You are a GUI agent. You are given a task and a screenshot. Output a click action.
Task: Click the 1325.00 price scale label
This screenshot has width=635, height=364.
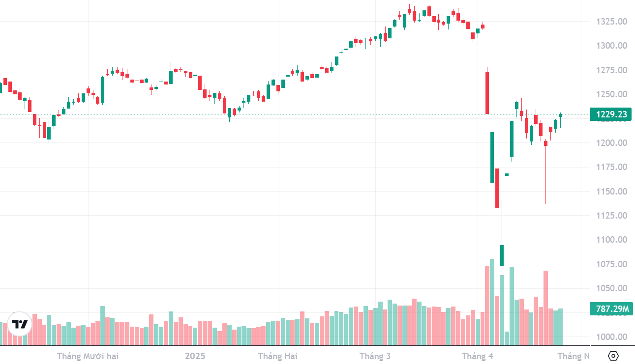pos(611,22)
